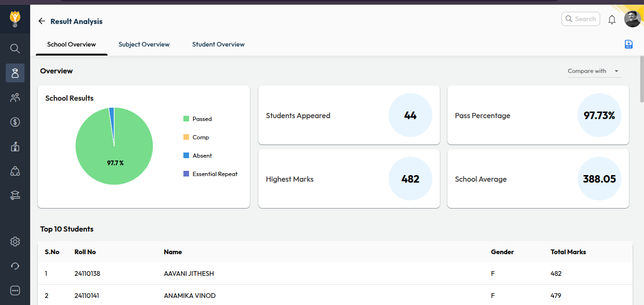Open the notifications bell

coord(612,19)
